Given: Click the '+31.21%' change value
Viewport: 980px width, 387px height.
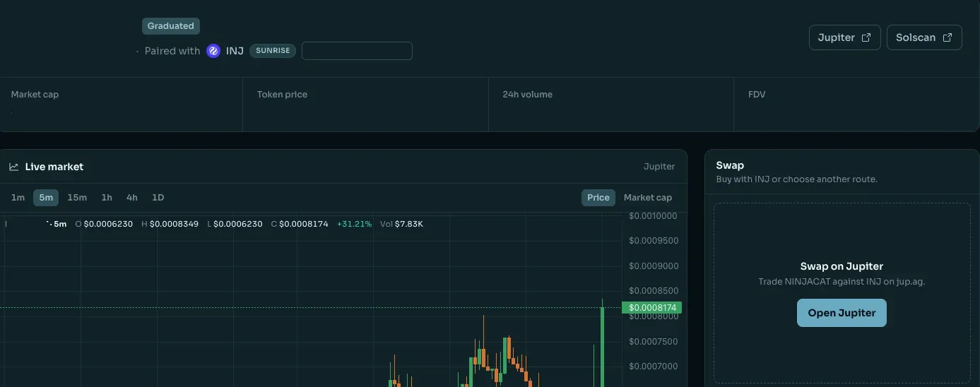Looking at the screenshot, I should (354, 224).
